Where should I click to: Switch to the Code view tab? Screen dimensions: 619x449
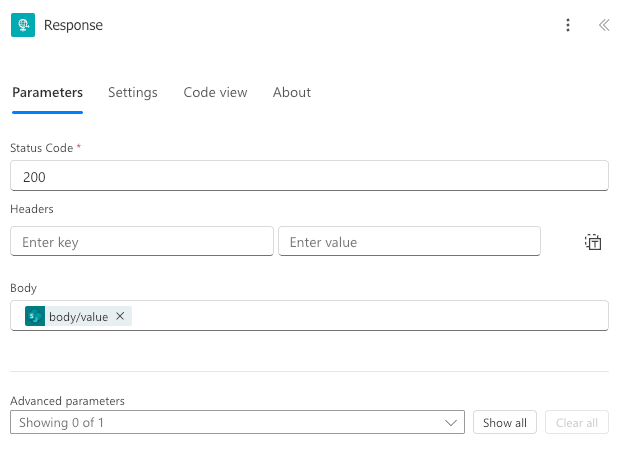tap(215, 92)
